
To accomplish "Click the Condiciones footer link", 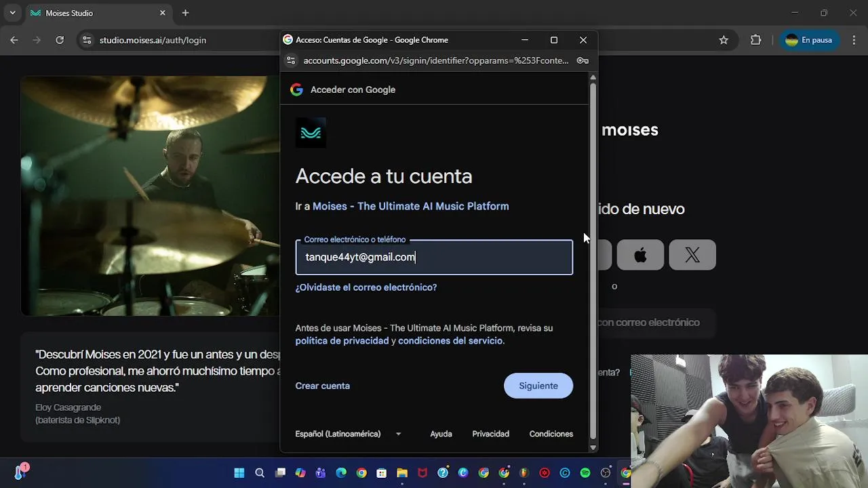I will click(x=551, y=434).
